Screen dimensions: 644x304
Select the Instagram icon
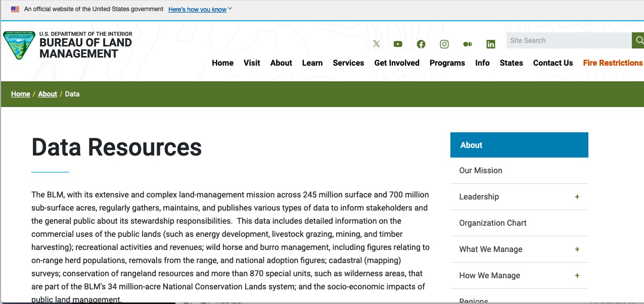[x=444, y=44]
